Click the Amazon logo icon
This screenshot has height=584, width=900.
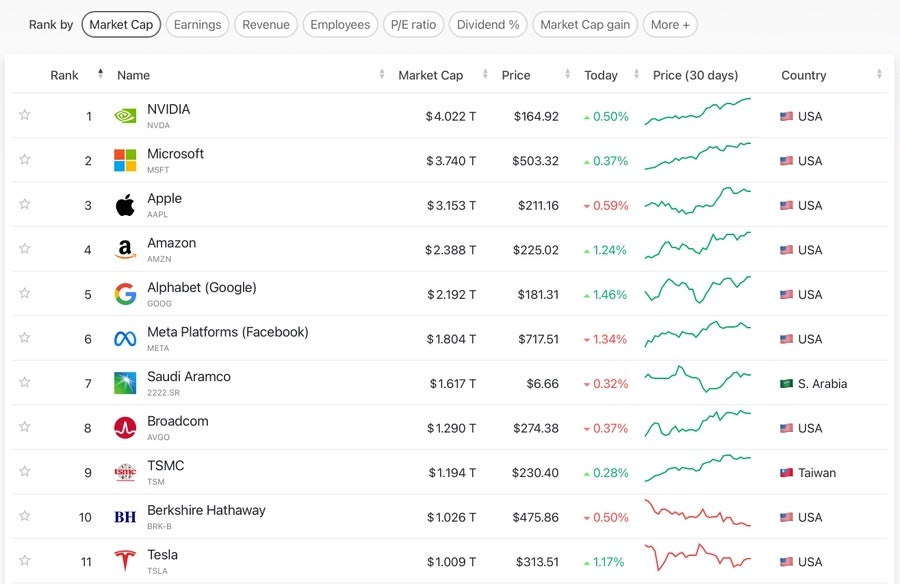coord(125,250)
